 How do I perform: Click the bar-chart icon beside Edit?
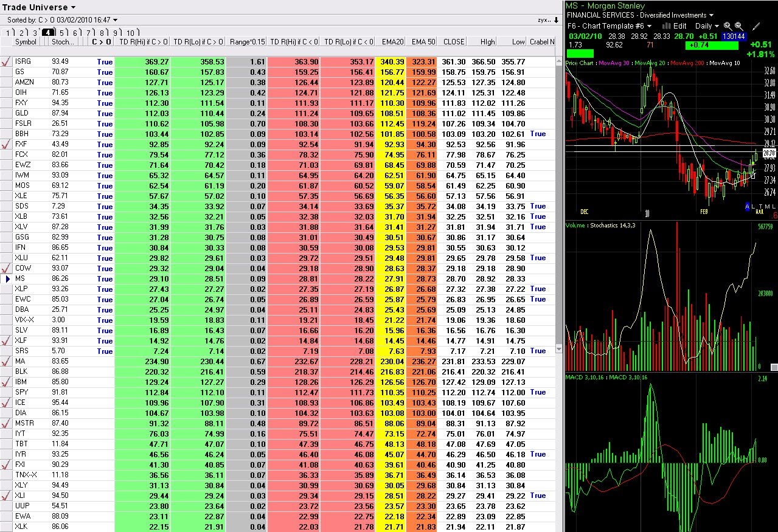click(x=666, y=26)
